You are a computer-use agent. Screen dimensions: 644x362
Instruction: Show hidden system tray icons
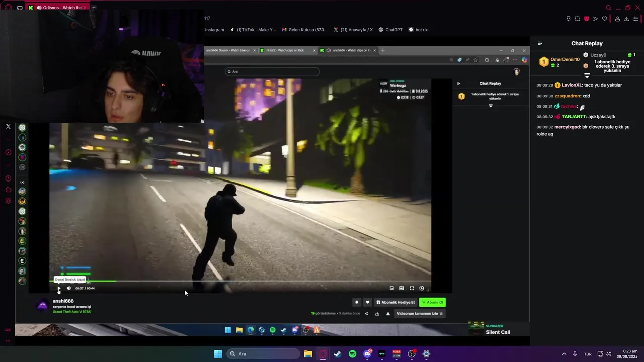[563, 354]
